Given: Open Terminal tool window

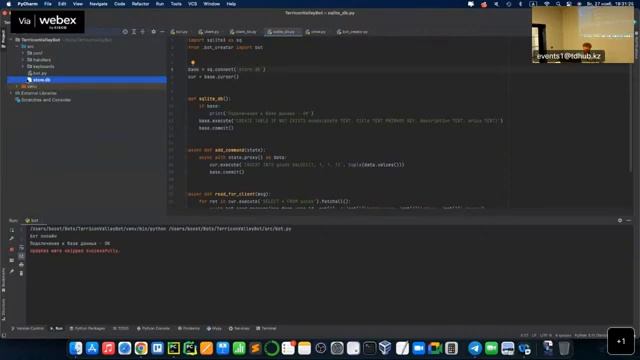Looking at the screenshot, I should (x=266, y=329).
